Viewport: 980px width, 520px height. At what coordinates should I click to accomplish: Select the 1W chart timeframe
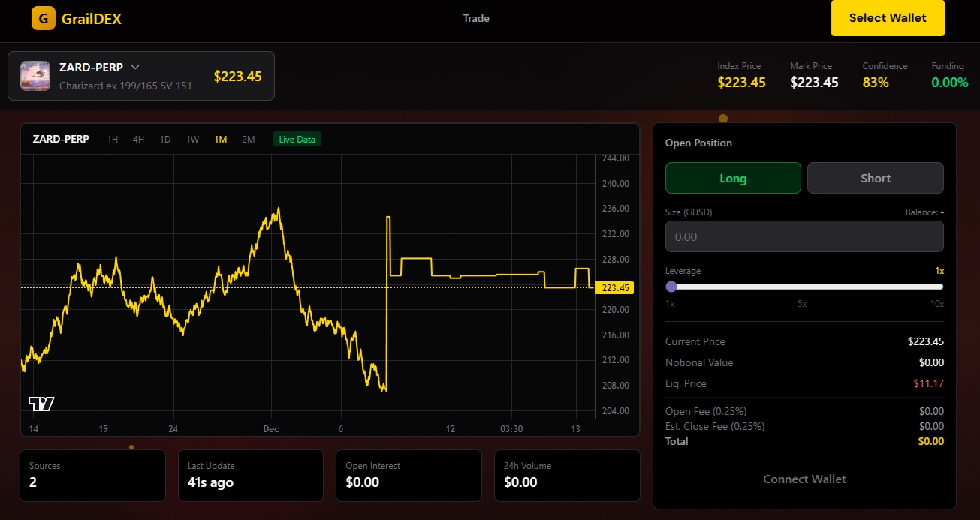coord(192,139)
